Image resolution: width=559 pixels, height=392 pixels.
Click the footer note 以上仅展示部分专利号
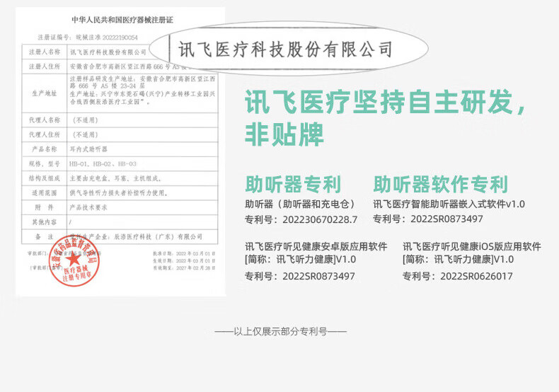click(281, 331)
